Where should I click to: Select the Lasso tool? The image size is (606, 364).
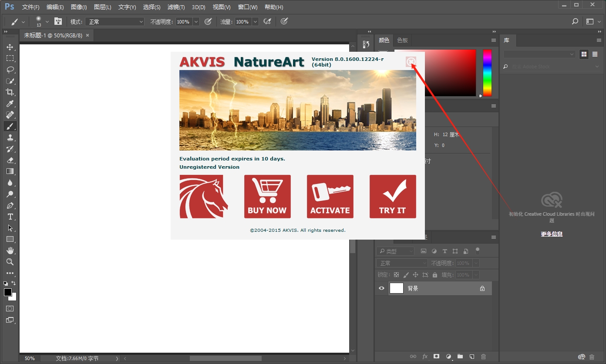(10, 70)
